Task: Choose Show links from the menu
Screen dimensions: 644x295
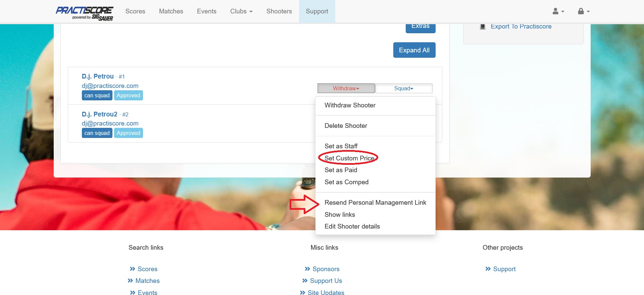Action: (x=376, y=215)
